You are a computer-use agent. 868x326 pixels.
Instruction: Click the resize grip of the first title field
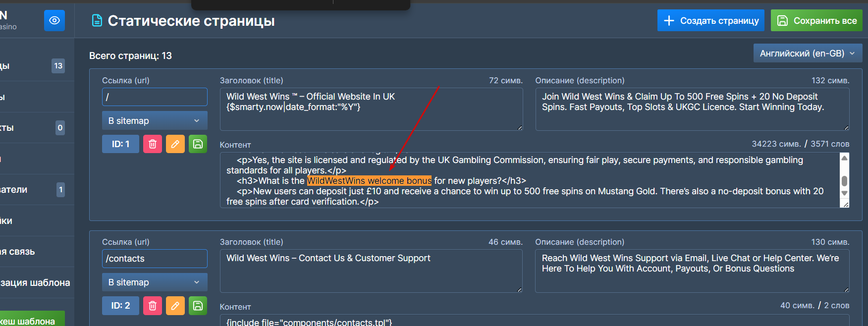tap(519, 128)
